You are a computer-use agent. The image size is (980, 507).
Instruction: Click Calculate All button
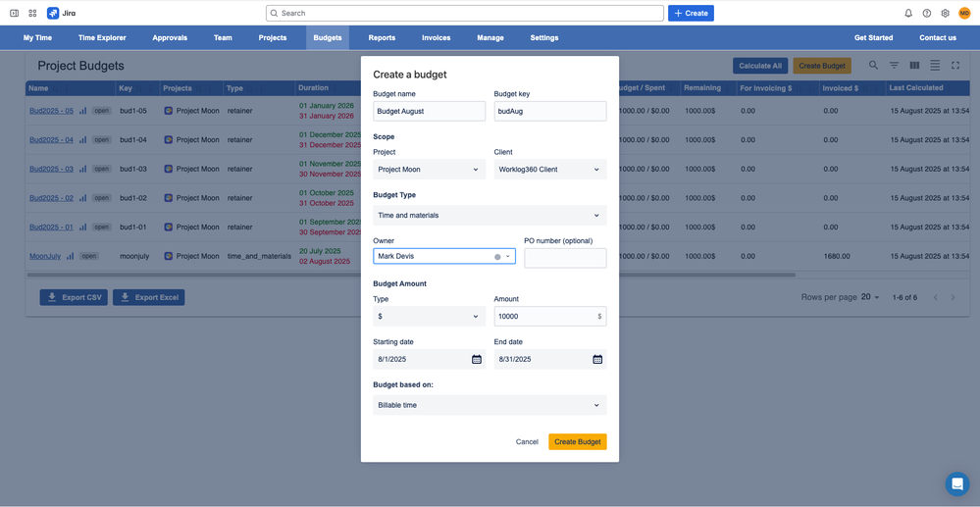(x=760, y=66)
